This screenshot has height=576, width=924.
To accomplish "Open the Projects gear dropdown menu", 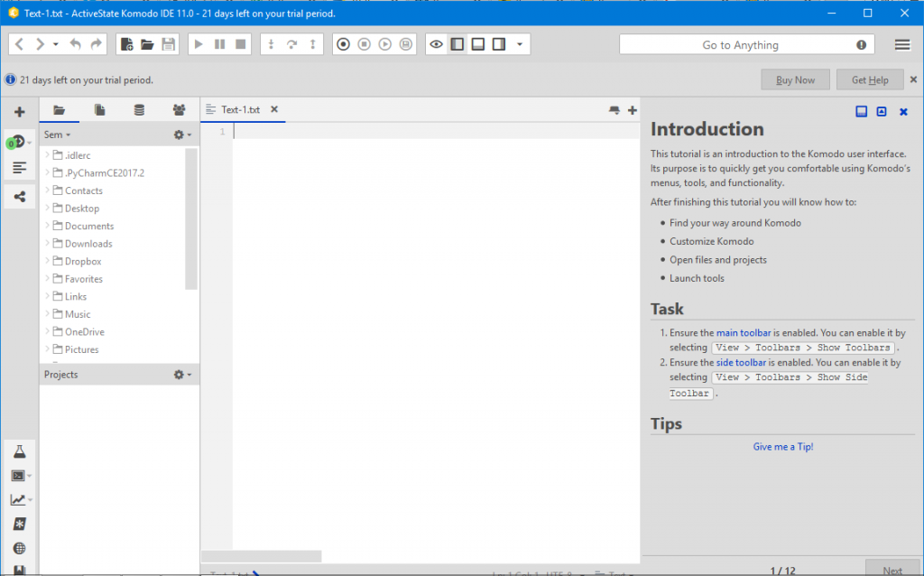I will tap(182, 375).
